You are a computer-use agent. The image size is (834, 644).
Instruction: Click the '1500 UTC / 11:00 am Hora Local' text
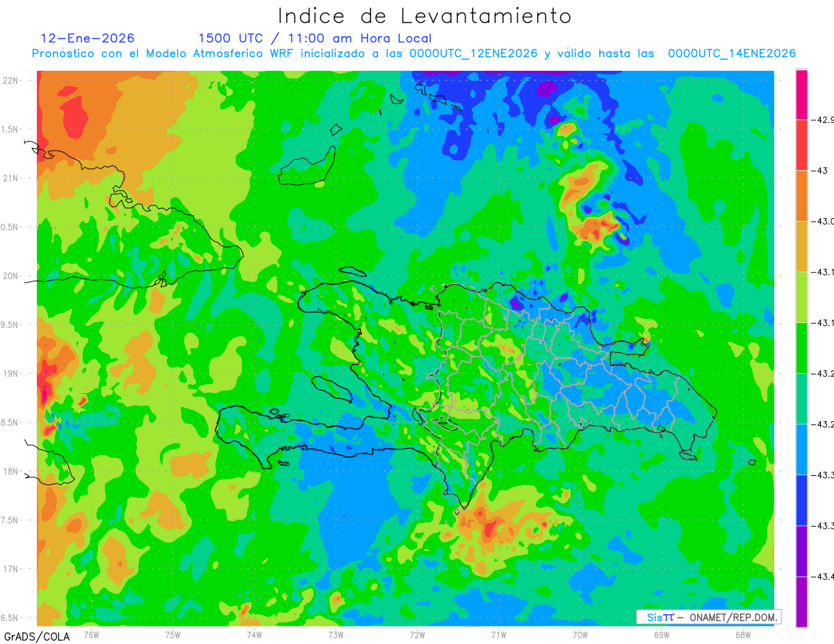coord(315,38)
